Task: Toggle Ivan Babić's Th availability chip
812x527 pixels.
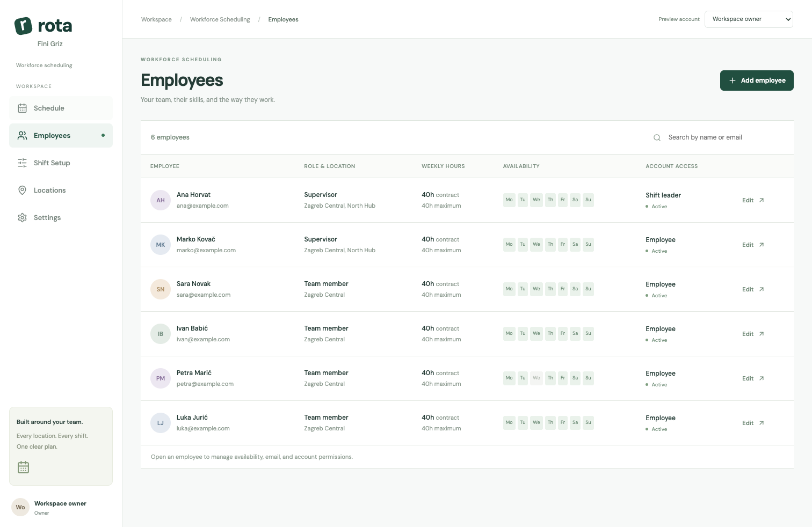Action: pyautogui.click(x=550, y=333)
